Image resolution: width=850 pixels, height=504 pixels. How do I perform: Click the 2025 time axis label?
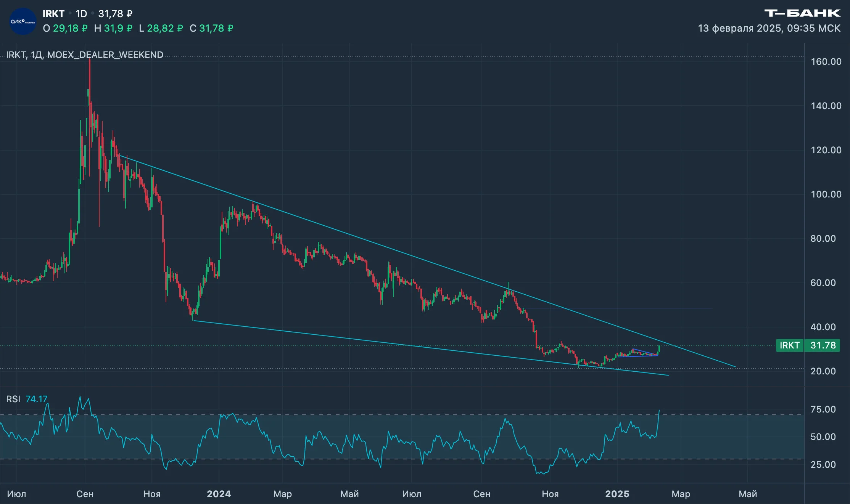(x=617, y=494)
